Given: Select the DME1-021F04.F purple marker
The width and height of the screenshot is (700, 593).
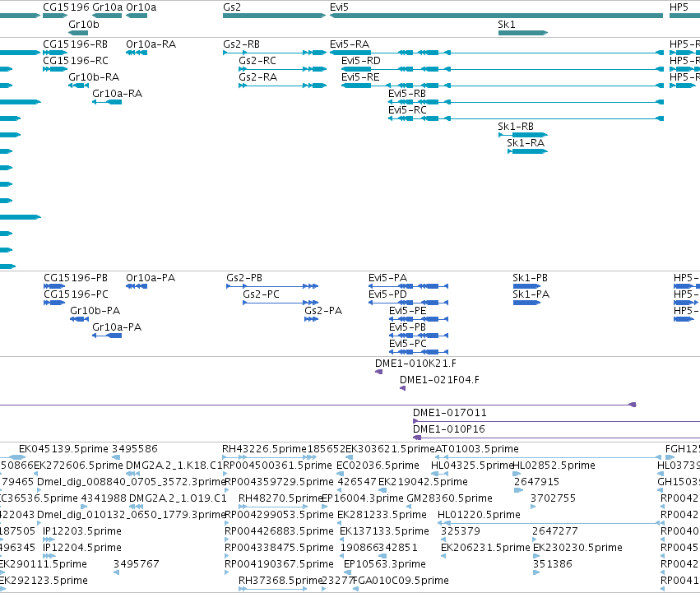Looking at the screenshot, I should (402, 388).
